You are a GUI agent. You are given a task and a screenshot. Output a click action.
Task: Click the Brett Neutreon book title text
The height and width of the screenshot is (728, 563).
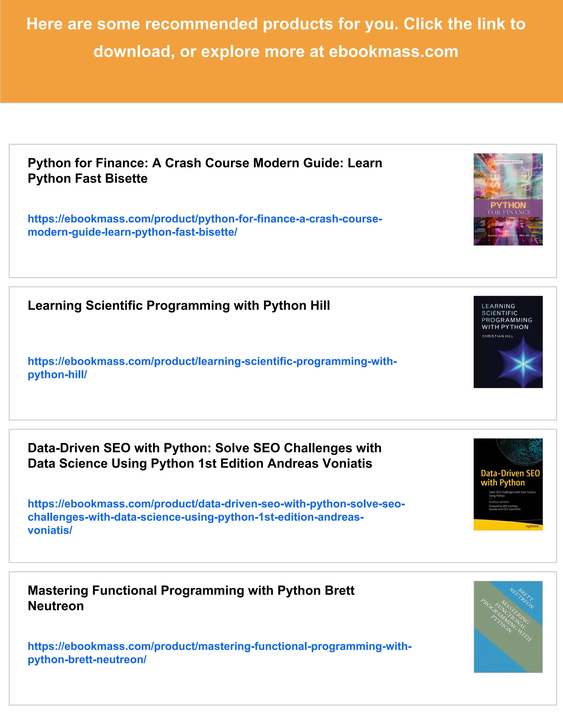(191, 591)
